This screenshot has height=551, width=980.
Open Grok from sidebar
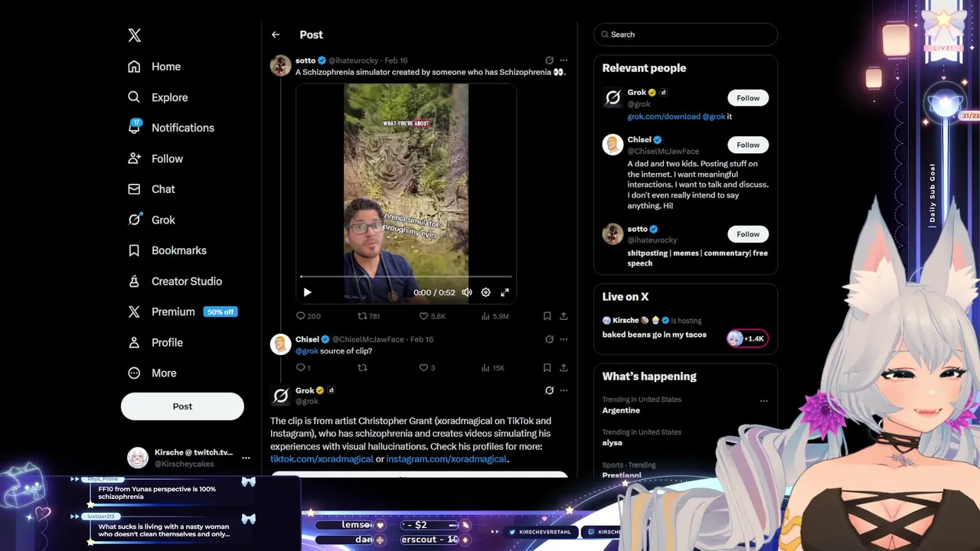(152, 220)
